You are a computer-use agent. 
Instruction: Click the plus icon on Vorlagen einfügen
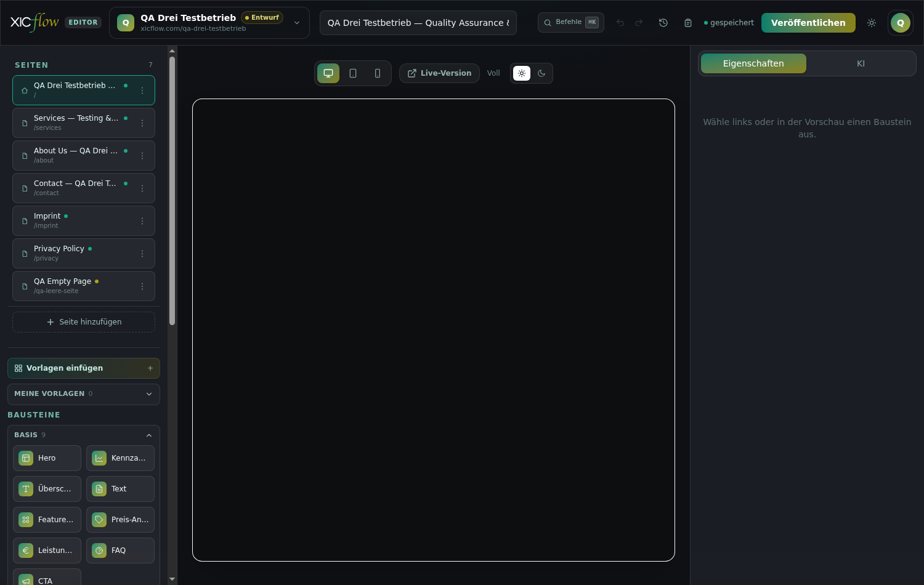150,368
